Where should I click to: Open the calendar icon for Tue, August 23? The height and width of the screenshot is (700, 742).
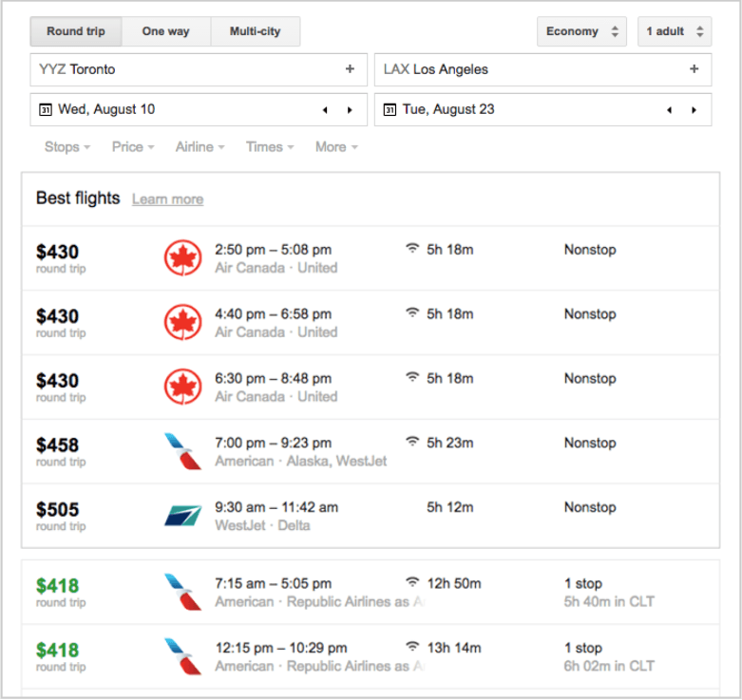(x=390, y=110)
